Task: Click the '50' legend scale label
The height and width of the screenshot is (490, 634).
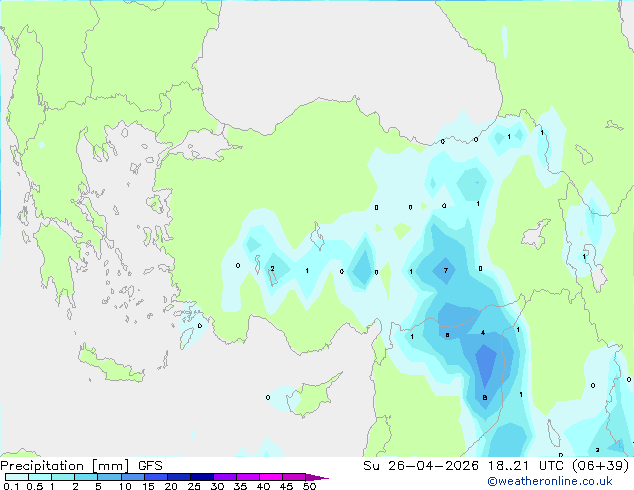Action: [x=310, y=486]
